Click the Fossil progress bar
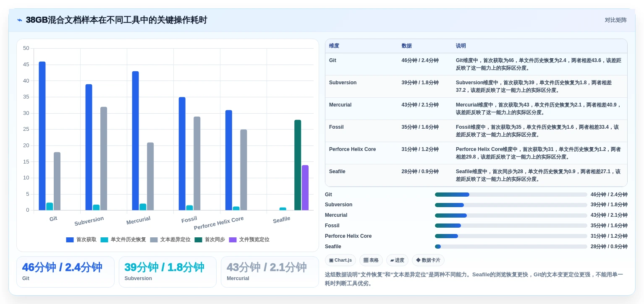 [511, 226]
